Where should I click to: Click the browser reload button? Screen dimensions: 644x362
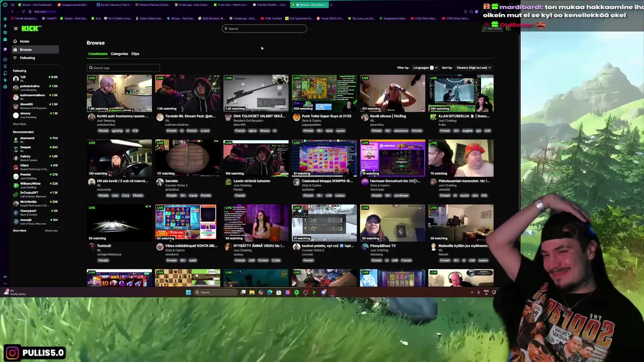(23, 11)
